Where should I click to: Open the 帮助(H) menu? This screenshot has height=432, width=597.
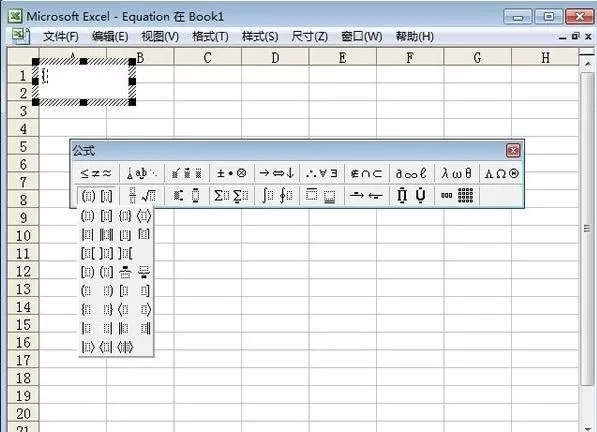point(415,37)
